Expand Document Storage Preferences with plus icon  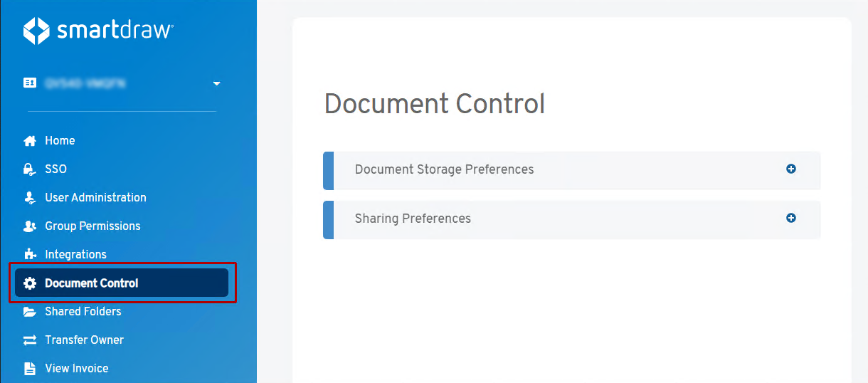790,169
